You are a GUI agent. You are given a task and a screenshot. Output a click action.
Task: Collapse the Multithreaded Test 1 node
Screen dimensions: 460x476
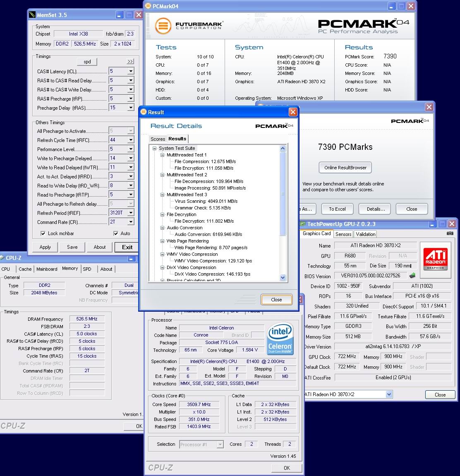coord(162,155)
